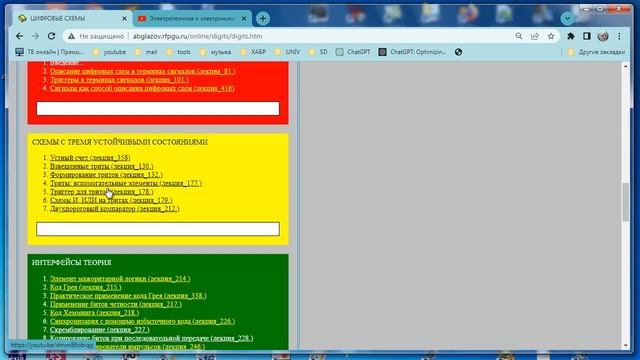Reload the current page
The width and height of the screenshot is (640, 360).
(51, 36)
